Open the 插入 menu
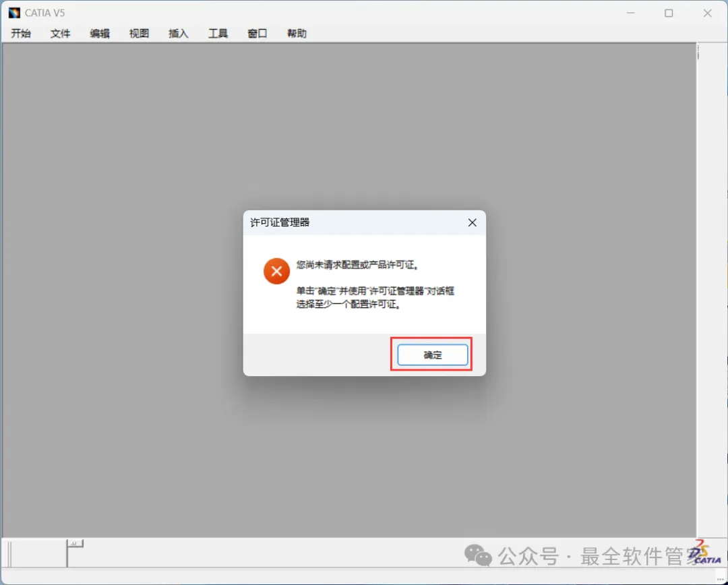Image resolution: width=728 pixels, height=585 pixels. click(178, 34)
